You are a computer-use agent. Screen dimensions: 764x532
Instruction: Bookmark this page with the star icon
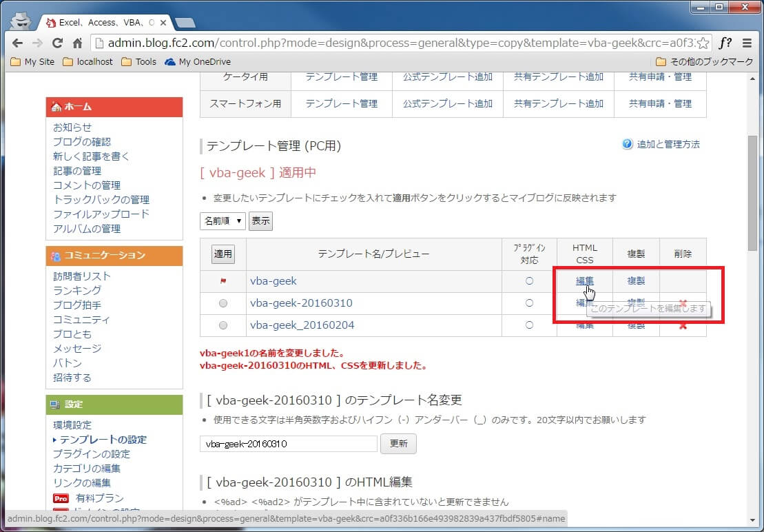[x=702, y=43]
